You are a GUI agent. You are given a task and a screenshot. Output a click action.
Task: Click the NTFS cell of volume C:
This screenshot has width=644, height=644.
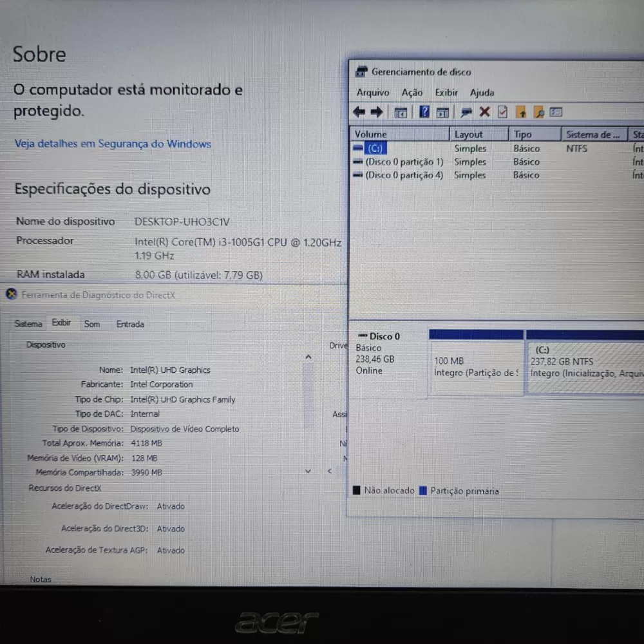[576, 148]
